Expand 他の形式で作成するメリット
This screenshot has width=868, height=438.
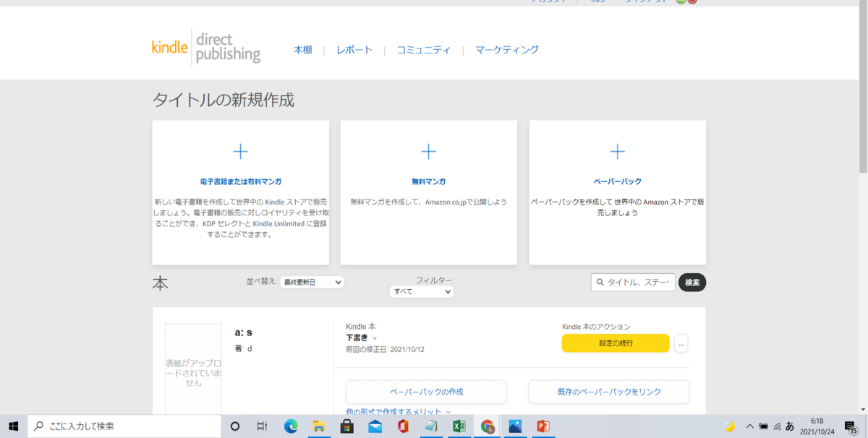(x=396, y=410)
